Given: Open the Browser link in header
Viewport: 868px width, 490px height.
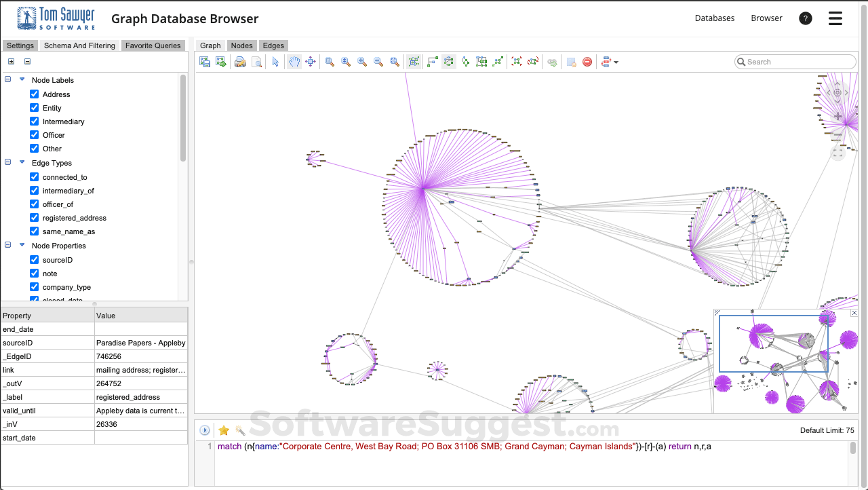Looking at the screenshot, I should [766, 18].
